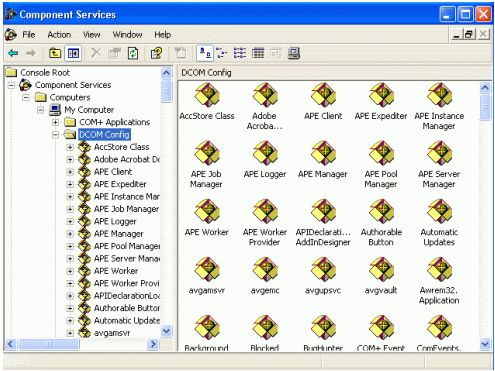This screenshot has width=495, height=371.
Task: Click right pane scroll down arrow
Action: click(485, 344)
